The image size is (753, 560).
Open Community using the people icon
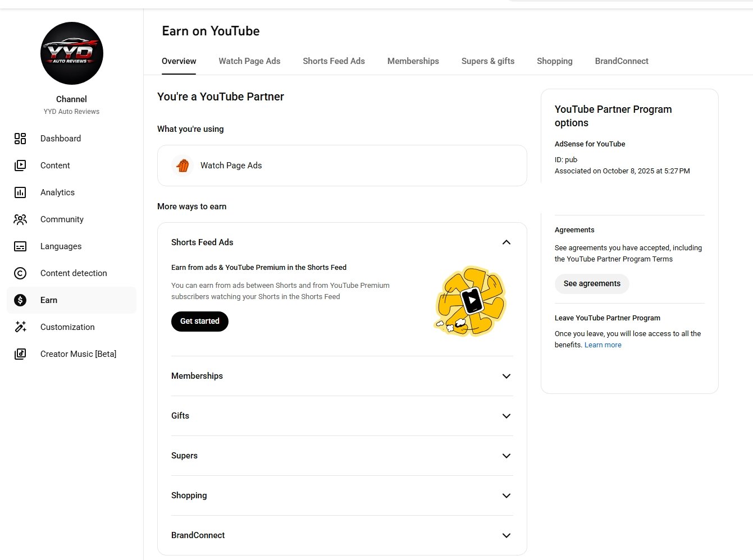point(20,219)
